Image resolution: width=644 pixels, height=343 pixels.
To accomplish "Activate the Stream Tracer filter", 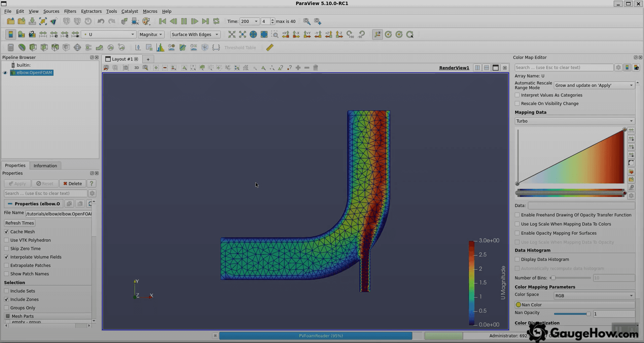I will click(88, 47).
